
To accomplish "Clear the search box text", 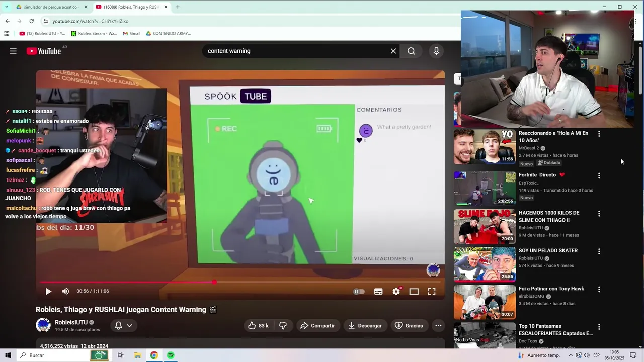I will coord(393,51).
